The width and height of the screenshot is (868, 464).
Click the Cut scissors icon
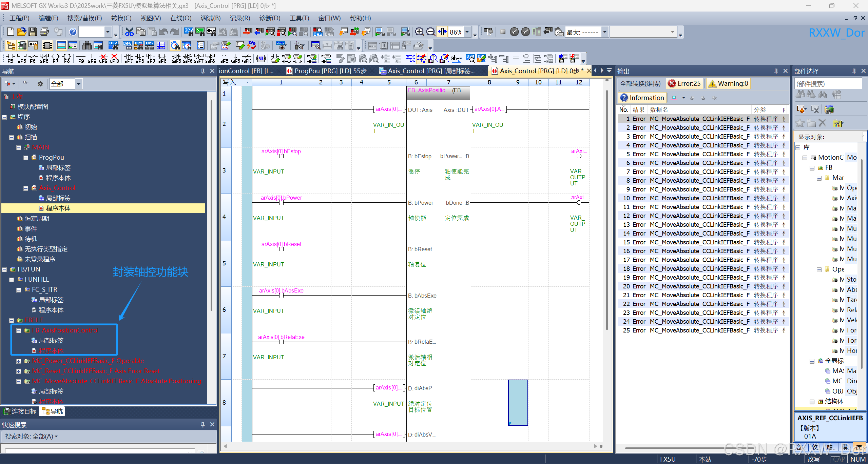[129, 32]
